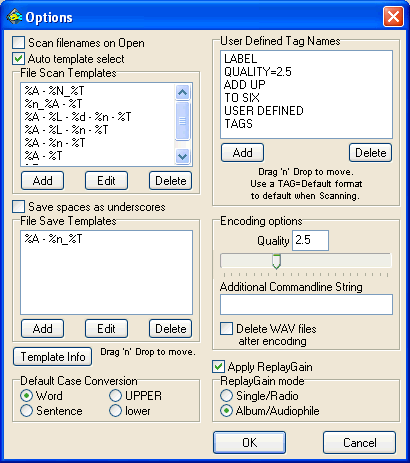The image size is (410, 463).
Task: Delete the selected user defined tag
Action: pos(370,153)
